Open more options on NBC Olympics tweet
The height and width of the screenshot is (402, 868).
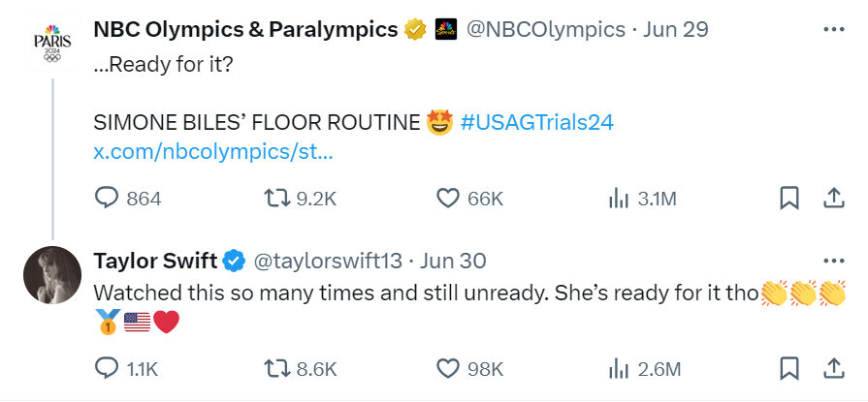pyautogui.click(x=834, y=29)
